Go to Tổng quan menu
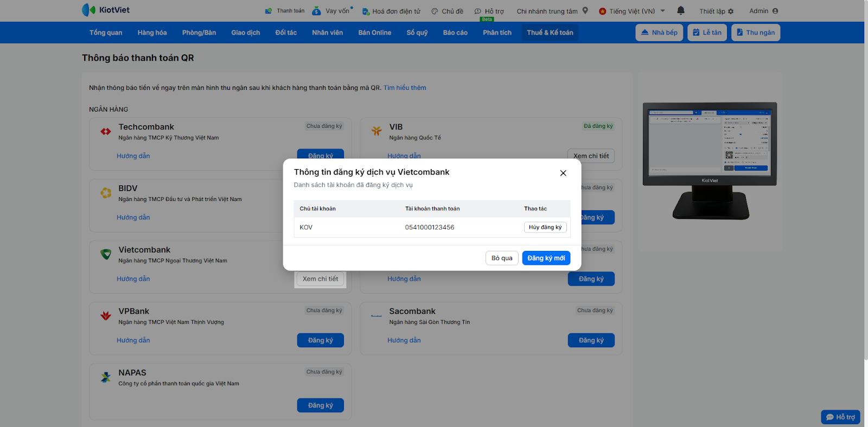This screenshot has height=427, width=868. click(106, 33)
